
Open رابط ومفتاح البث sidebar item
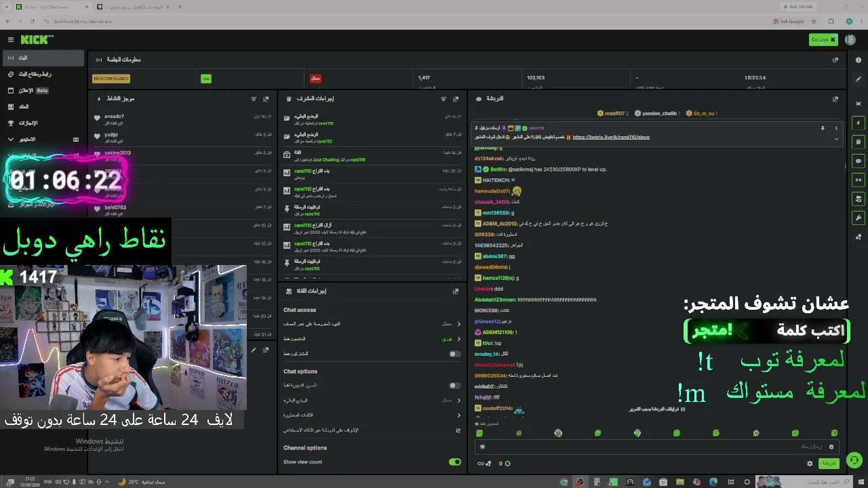click(43, 74)
